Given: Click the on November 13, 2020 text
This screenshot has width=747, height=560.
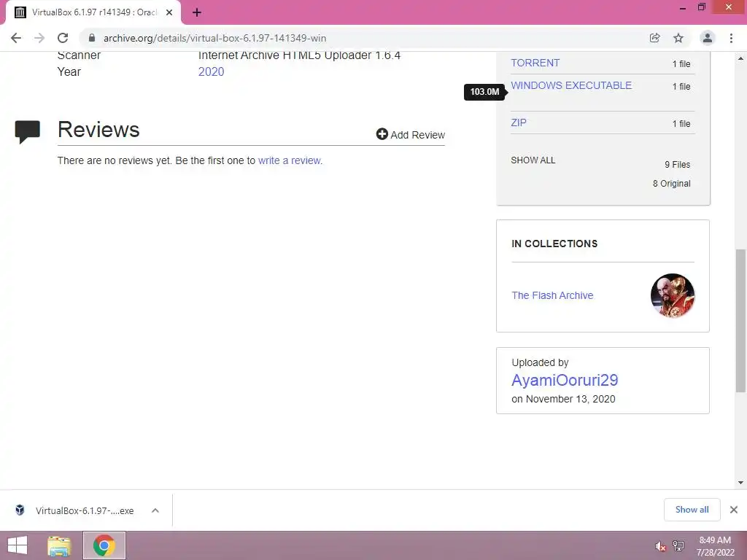Looking at the screenshot, I should click(x=564, y=399).
